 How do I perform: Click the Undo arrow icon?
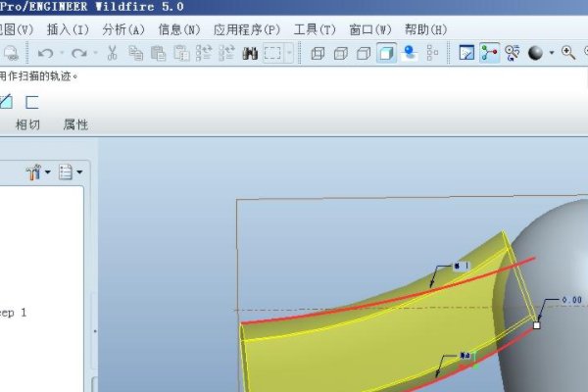(x=45, y=53)
